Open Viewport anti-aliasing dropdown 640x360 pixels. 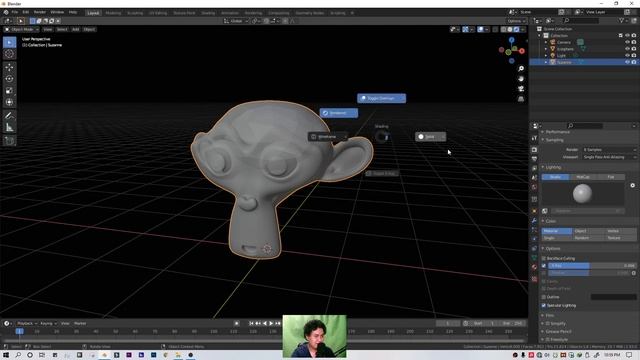(609, 157)
